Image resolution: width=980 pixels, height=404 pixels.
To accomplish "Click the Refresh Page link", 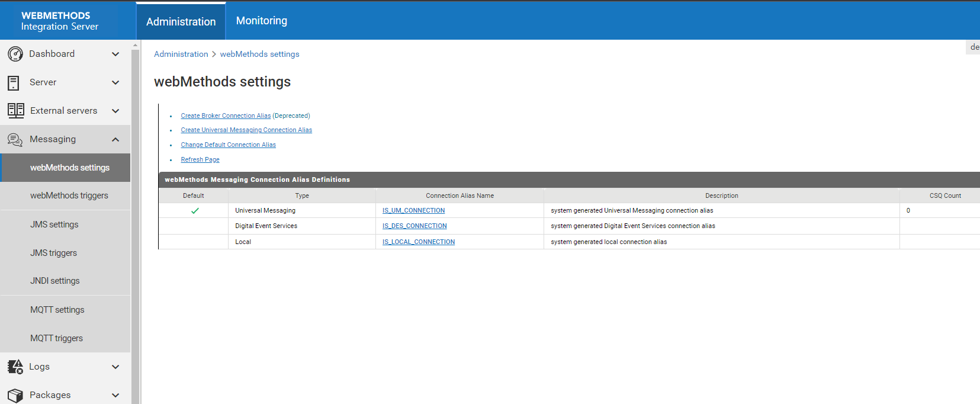I will (200, 160).
